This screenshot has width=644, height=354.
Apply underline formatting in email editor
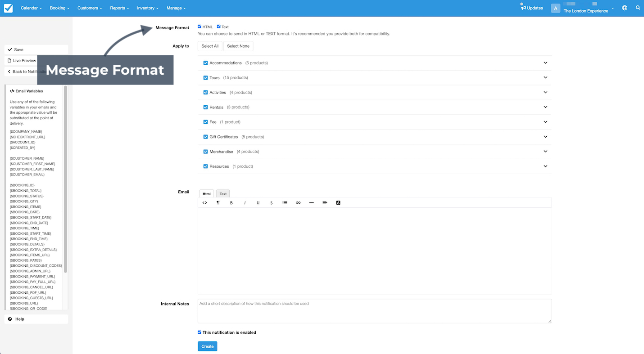pyautogui.click(x=258, y=203)
